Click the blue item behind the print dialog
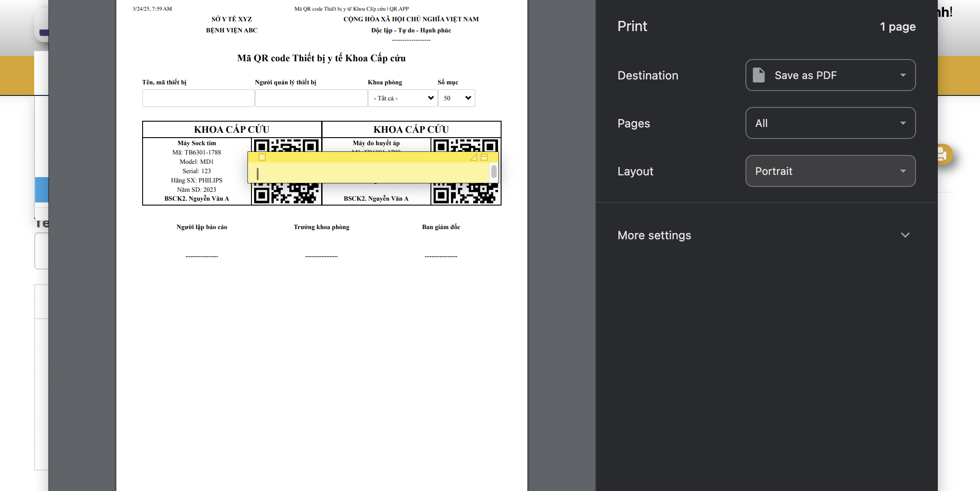Image resolution: width=980 pixels, height=491 pixels. click(x=41, y=190)
